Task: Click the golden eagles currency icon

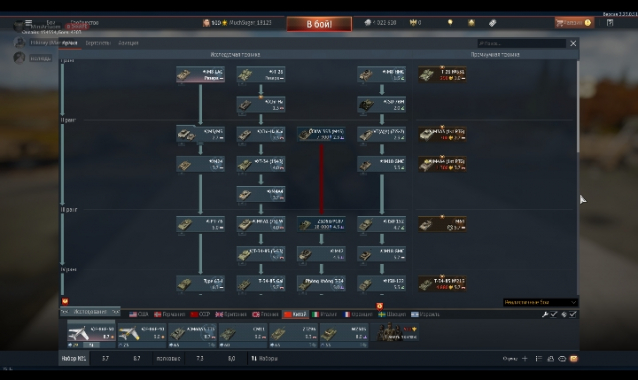Action: point(413,23)
